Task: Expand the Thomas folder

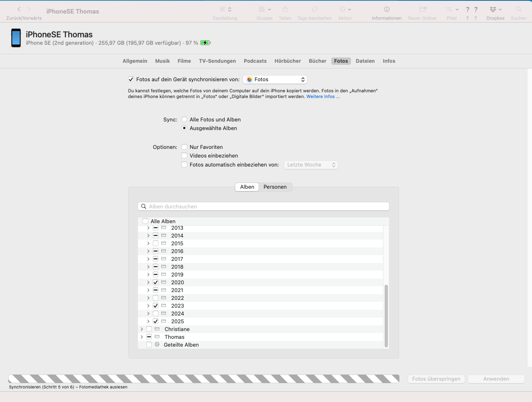Action: [x=142, y=337]
